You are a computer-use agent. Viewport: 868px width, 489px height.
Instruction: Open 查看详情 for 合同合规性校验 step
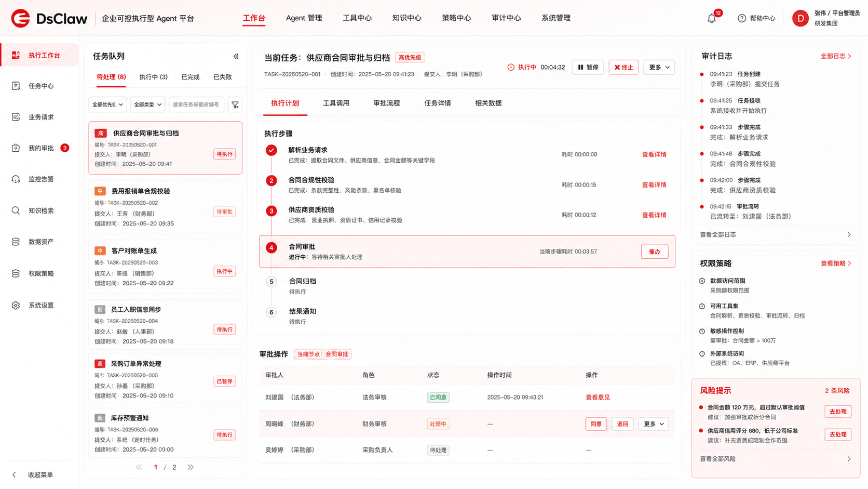point(654,185)
